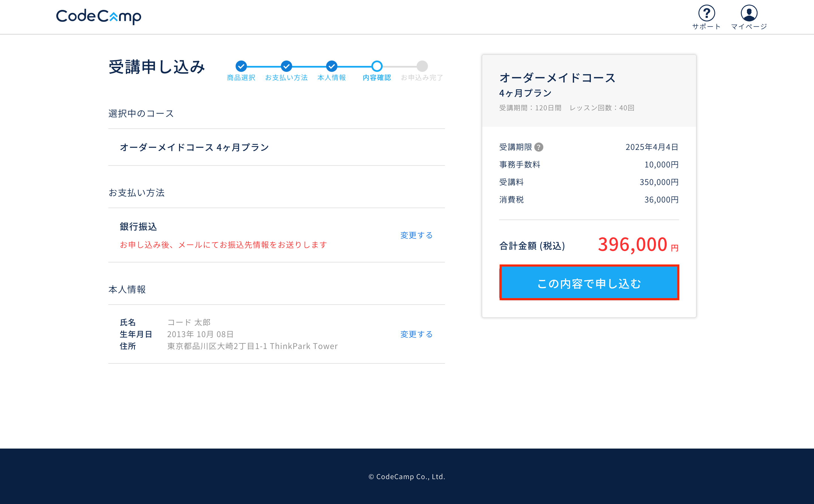Click the 商品選択 step checkmark circle
Screen dimensions: 814x504
click(241, 66)
